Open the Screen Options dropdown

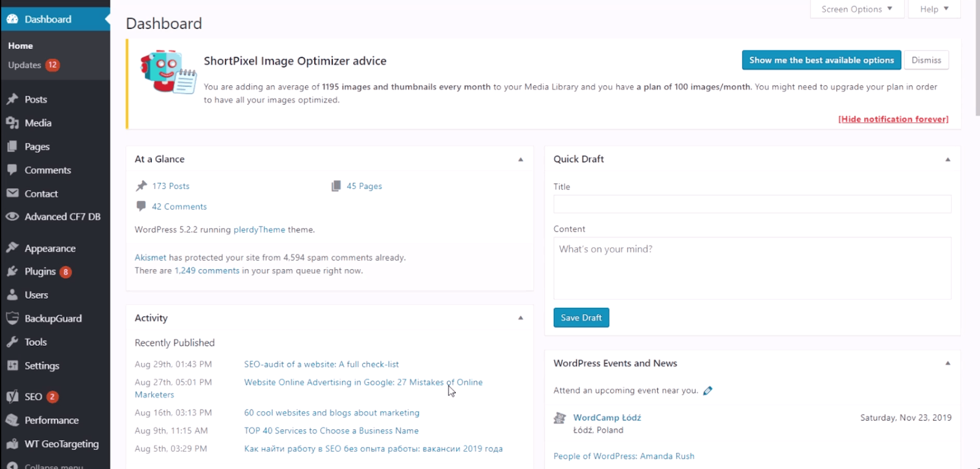click(x=856, y=9)
